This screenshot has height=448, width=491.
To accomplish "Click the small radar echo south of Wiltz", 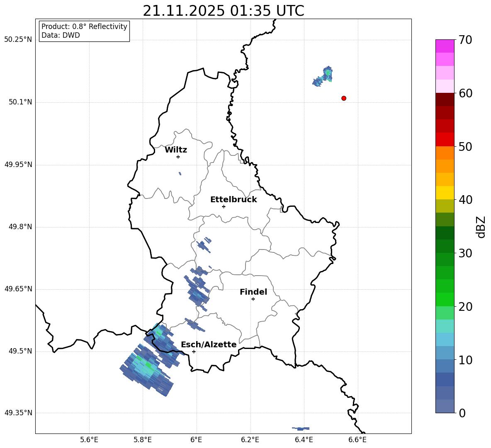I will pos(180,173).
